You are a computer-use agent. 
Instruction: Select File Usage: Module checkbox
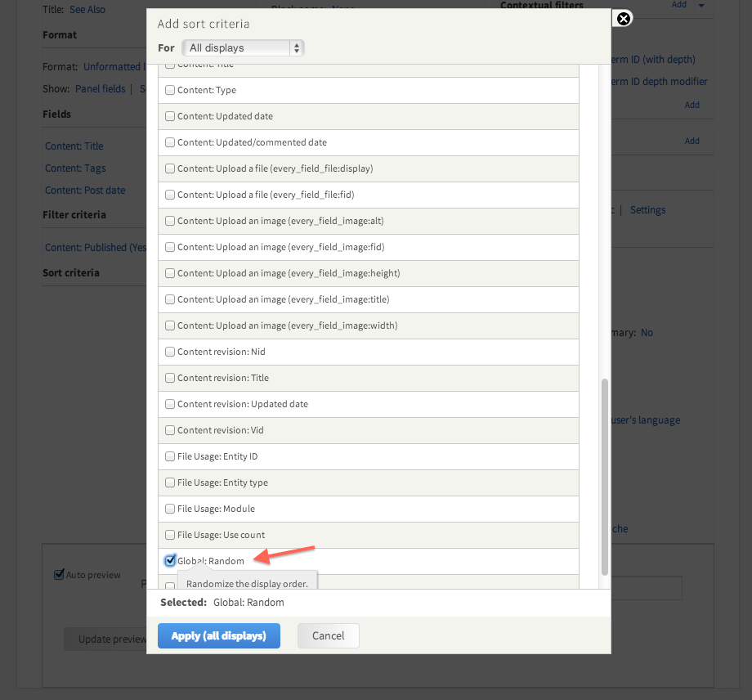tap(170, 509)
